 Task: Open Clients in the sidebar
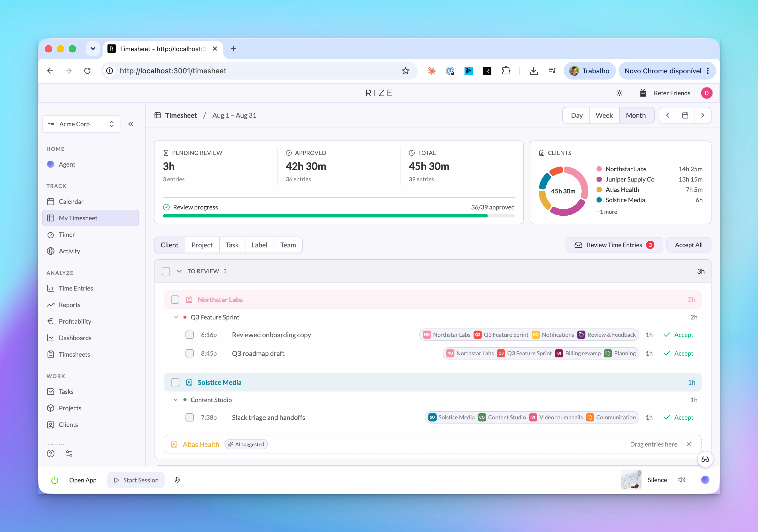click(90, 424)
